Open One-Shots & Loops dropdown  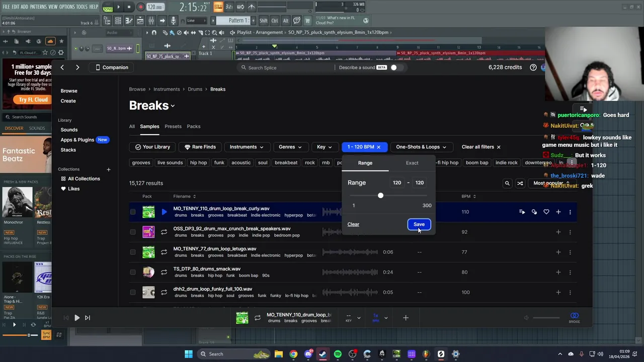pyautogui.click(x=421, y=147)
